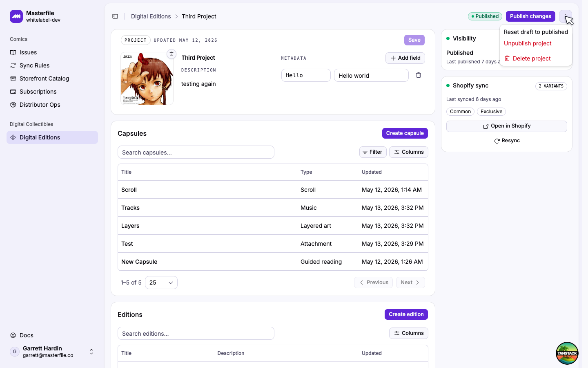Click the 2 VARIANTS badge
This screenshot has width=588, height=368.
tap(551, 86)
